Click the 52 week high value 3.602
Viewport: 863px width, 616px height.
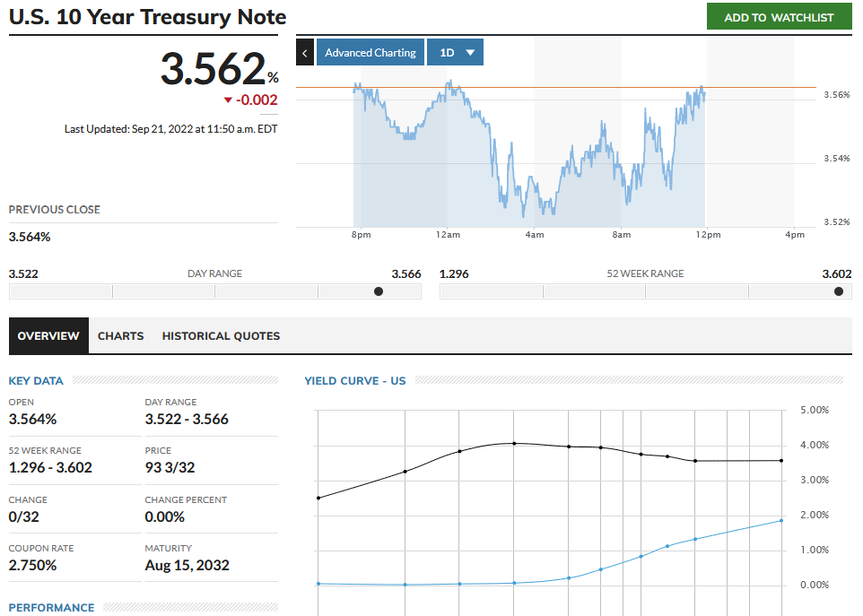click(837, 273)
